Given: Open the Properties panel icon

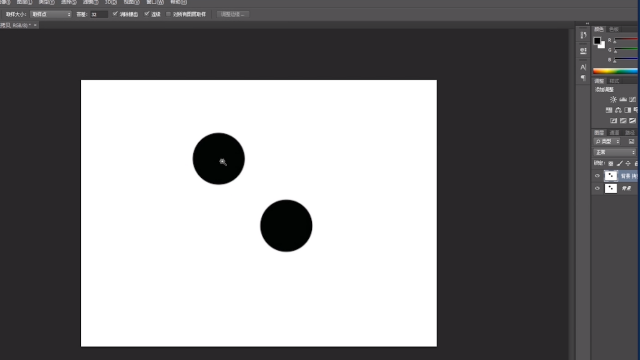Looking at the screenshot, I should (583, 51).
